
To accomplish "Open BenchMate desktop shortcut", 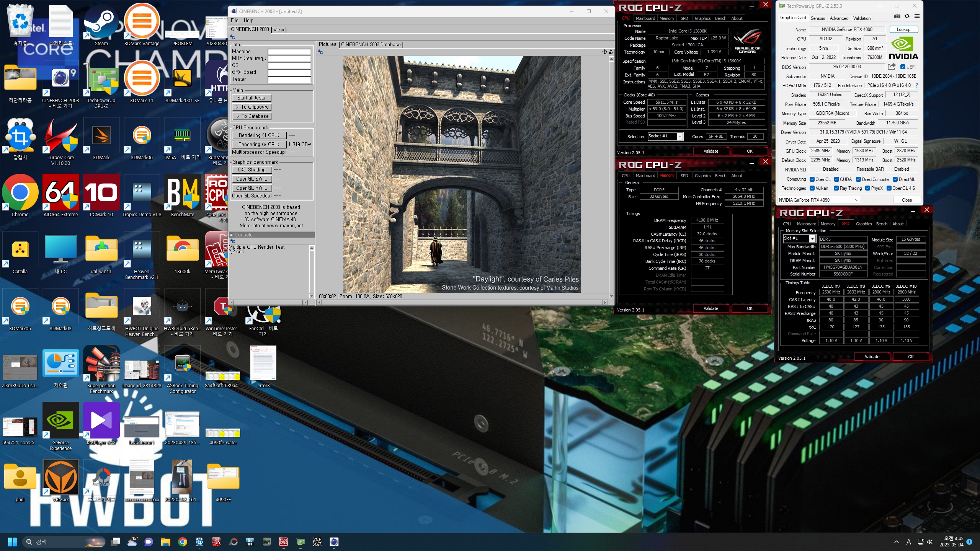I will coord(182,195).
